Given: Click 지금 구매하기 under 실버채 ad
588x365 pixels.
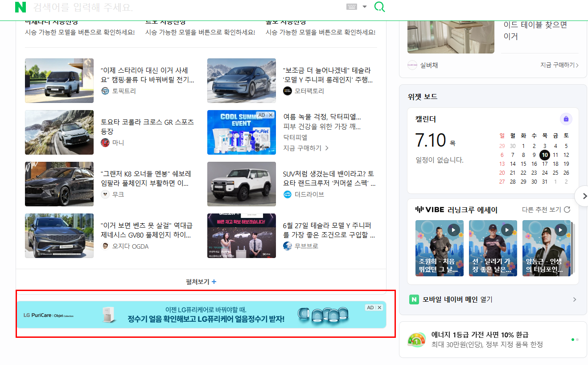Looking at the screenshot, I should [559, 65].
